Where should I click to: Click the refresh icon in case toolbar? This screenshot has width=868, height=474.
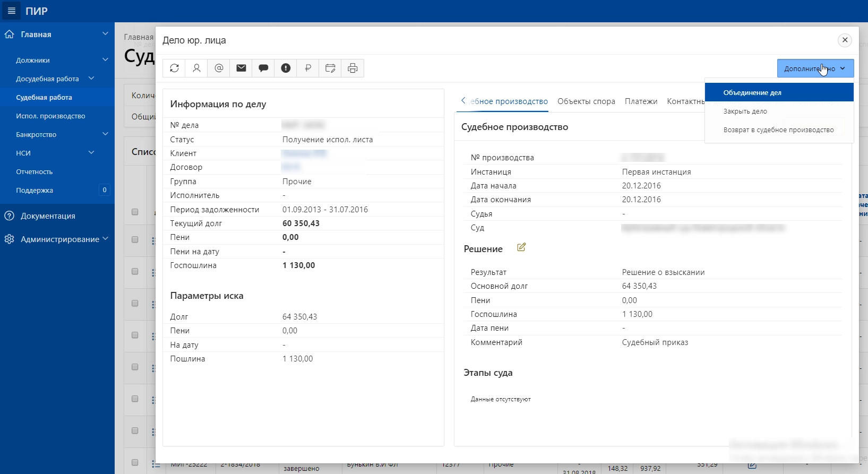point(174,68)
